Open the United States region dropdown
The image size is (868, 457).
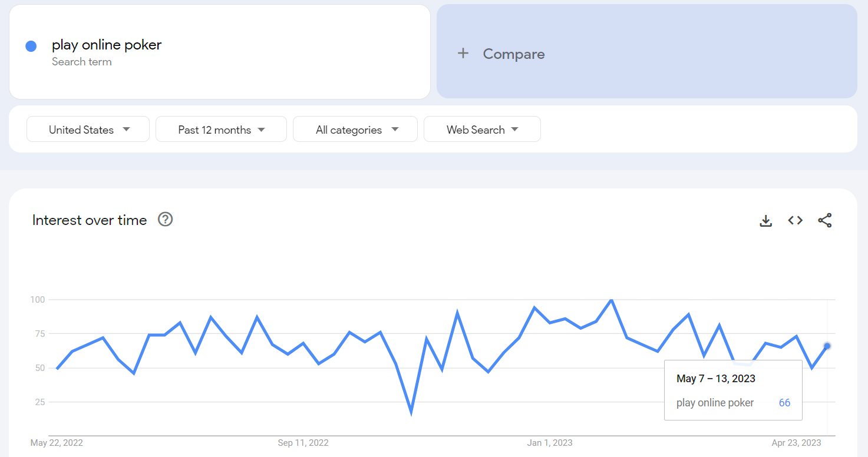coord(88,129)
